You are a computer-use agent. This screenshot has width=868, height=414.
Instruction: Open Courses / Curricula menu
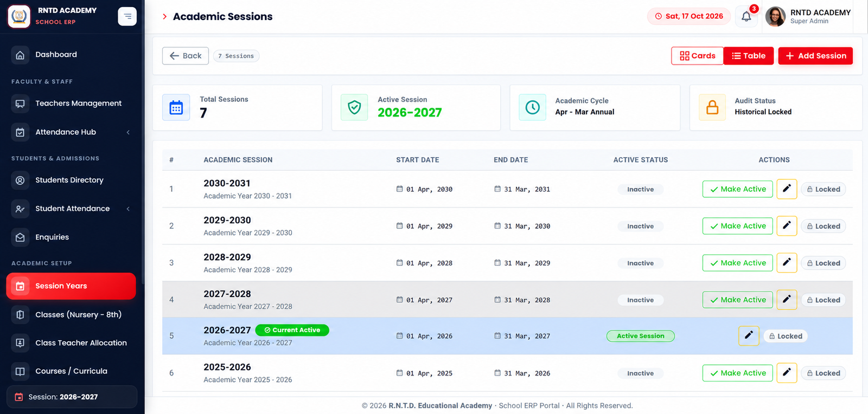pyautogui.click(x=71, y=371)
